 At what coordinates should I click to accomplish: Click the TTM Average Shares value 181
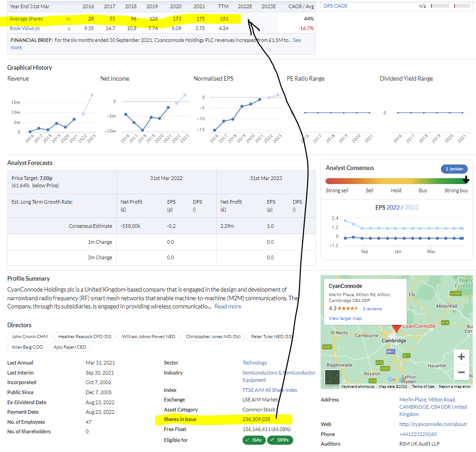224,19
